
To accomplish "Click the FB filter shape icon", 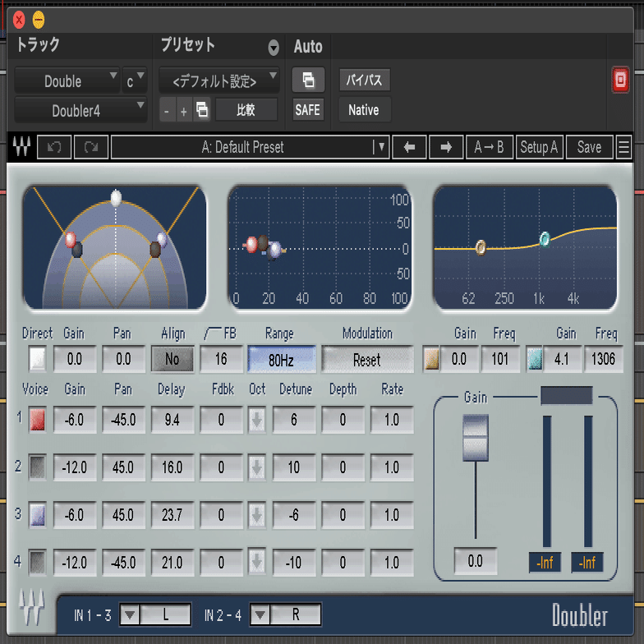I will pos(212,333).
